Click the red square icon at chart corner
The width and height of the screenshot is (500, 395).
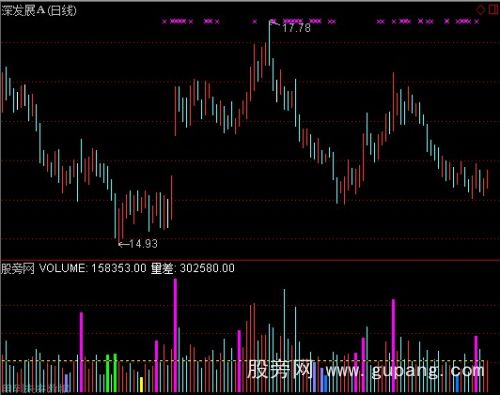pyautogui.click(x=493, y=9)
